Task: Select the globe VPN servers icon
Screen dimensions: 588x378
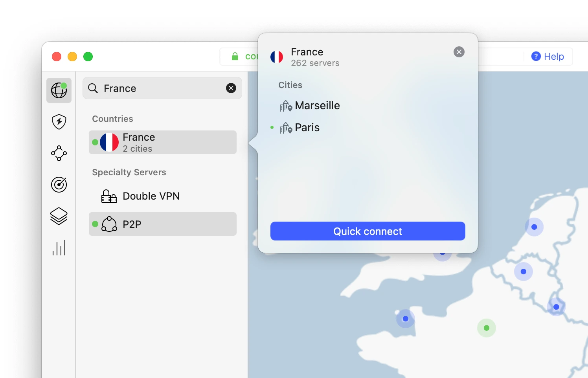Action: [x=59, y=90]
